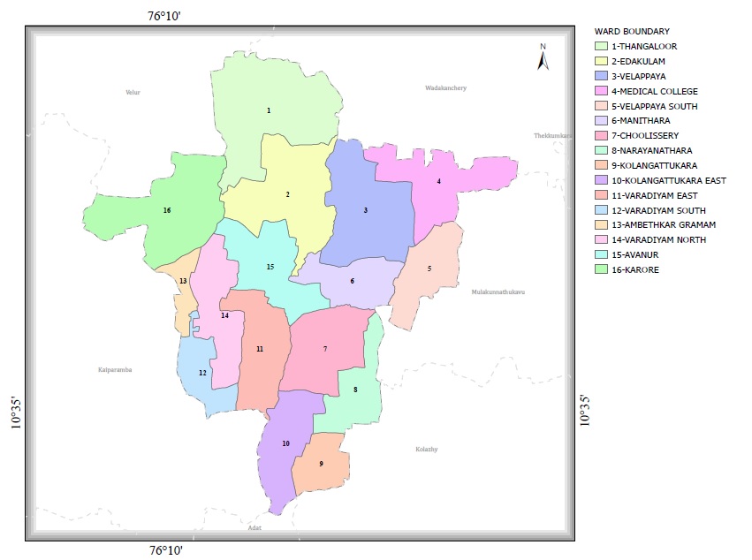Screen dimensions: 752x560
Task: Click the bottom 76°10' longitude label
Action: (165, 550)
